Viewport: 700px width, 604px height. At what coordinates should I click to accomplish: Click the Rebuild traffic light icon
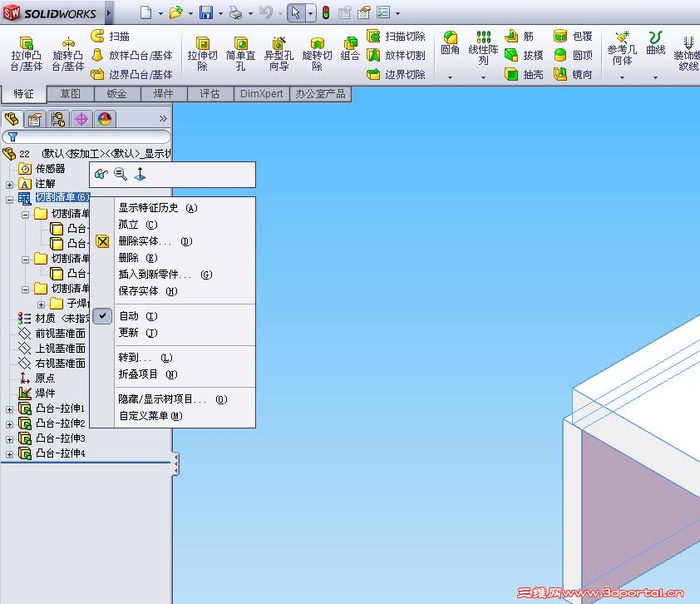pyautogui.click(x=326, y=12)
